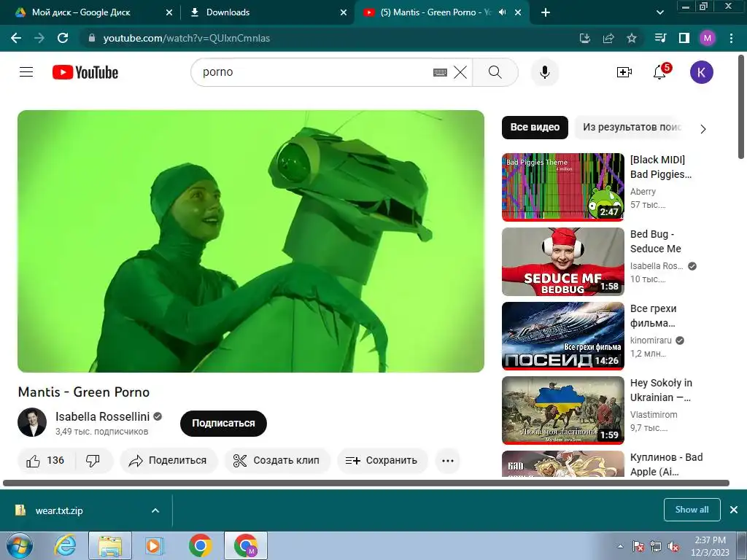Open the Isabella Rossellini channel name link
747x560 pixels.
[102, 416]
